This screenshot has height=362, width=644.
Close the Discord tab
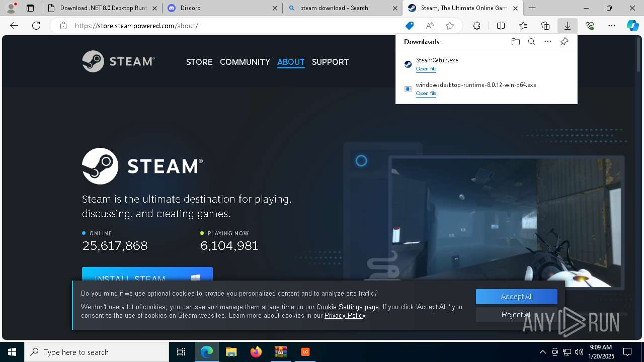click(x=275, y=8)
